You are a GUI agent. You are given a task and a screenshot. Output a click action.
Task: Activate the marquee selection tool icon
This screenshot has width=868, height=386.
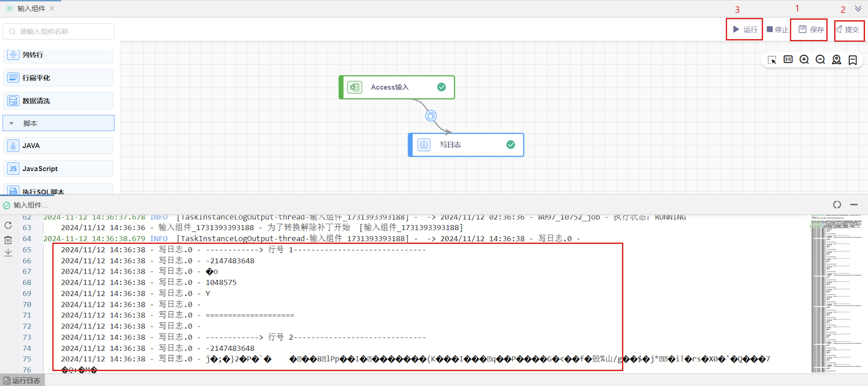[772, 59]
